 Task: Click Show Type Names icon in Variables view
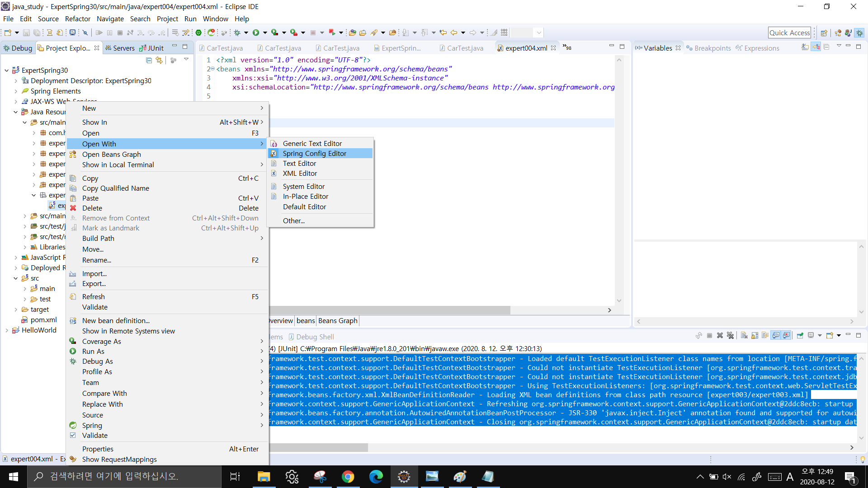tap(805, 47)
